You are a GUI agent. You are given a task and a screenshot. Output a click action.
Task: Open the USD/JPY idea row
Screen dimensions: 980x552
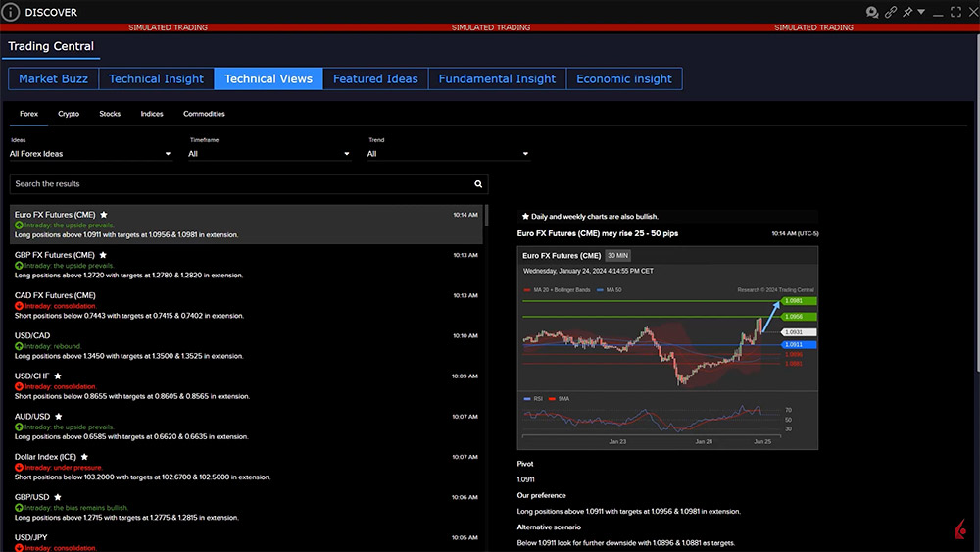[246, 542]
